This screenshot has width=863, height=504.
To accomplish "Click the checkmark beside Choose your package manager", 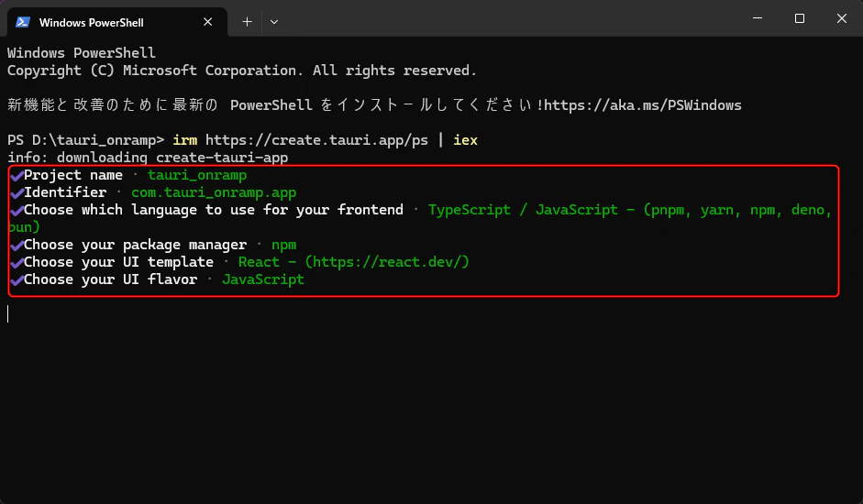I will (17, 246).
